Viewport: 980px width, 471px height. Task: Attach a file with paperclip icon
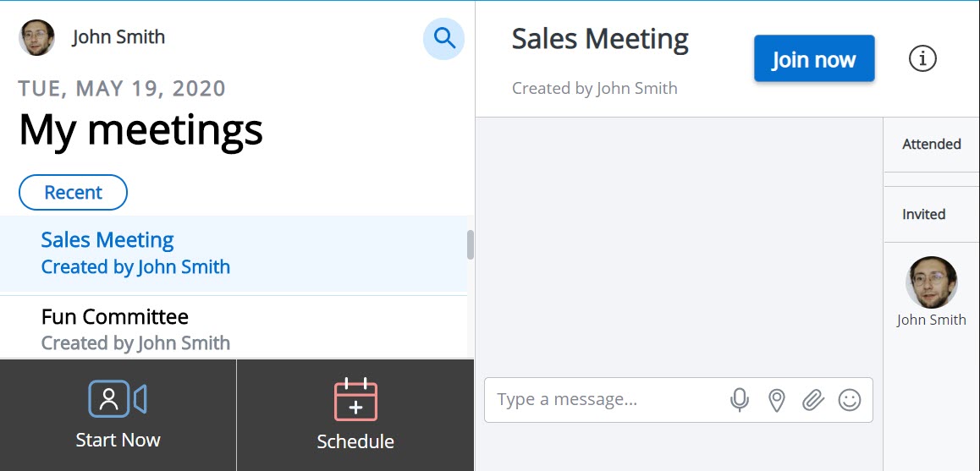[x=813, y=400]
